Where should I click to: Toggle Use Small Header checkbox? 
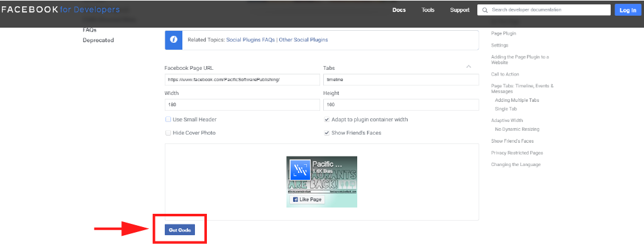(x=168, y=119)
